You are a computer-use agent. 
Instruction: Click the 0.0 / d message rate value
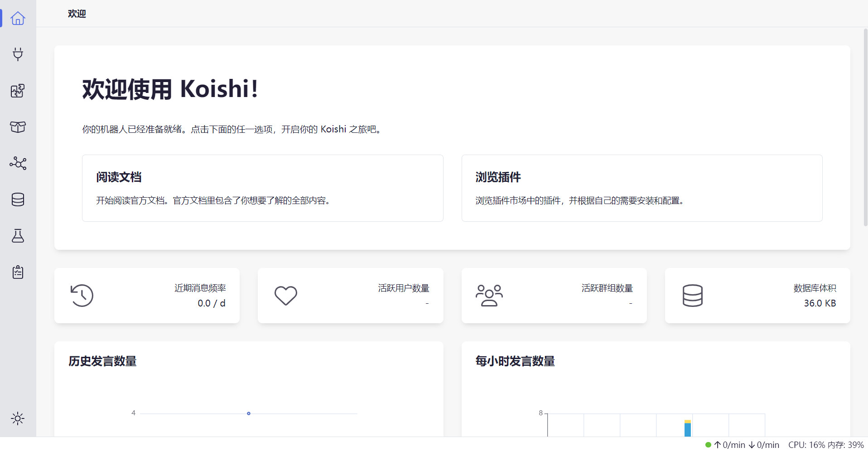pyautogui.click(x=212, y=303)
